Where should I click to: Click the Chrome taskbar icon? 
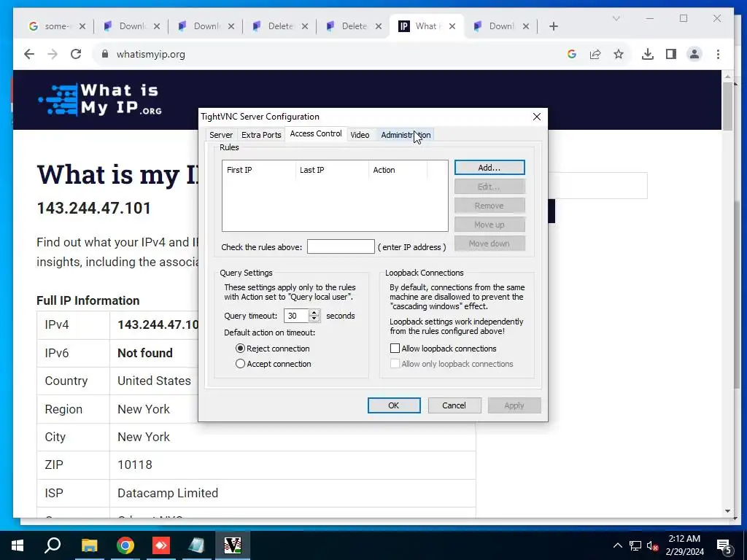coord(125,545)
